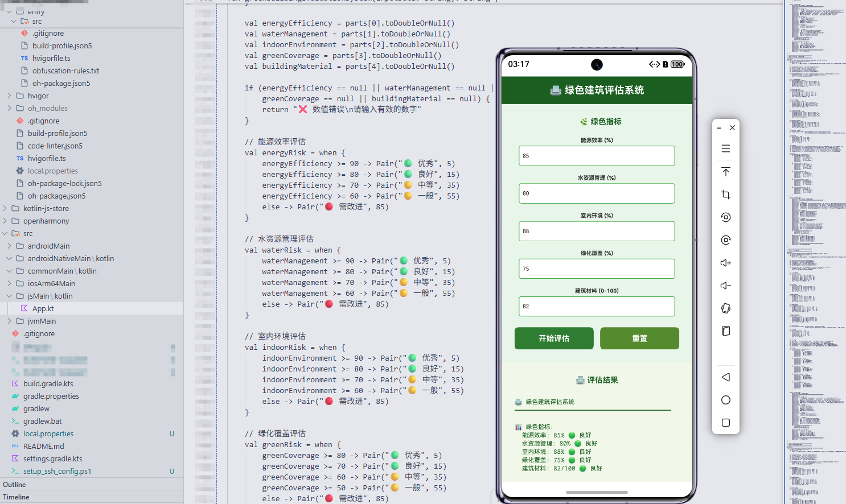Click the emulator rotate icon below crop
This screenshot has height=504, width=846.
(725, 217)
